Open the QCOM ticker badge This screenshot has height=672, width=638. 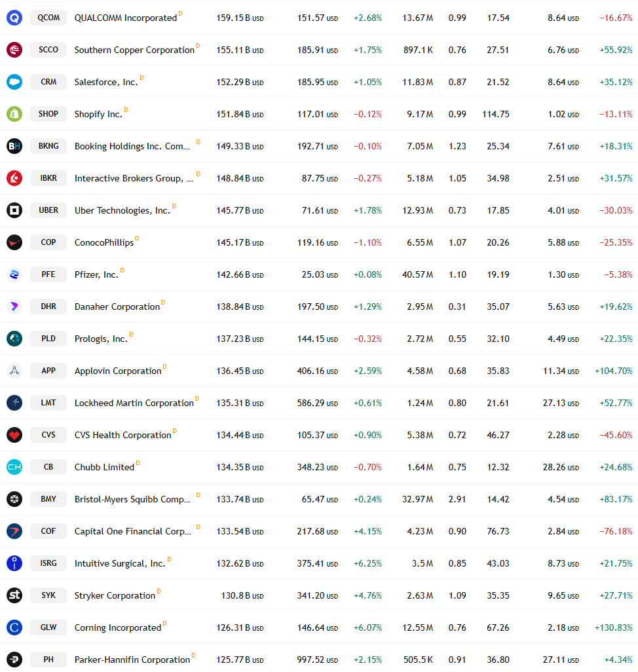pyautogui.click(x=48, y=18)
